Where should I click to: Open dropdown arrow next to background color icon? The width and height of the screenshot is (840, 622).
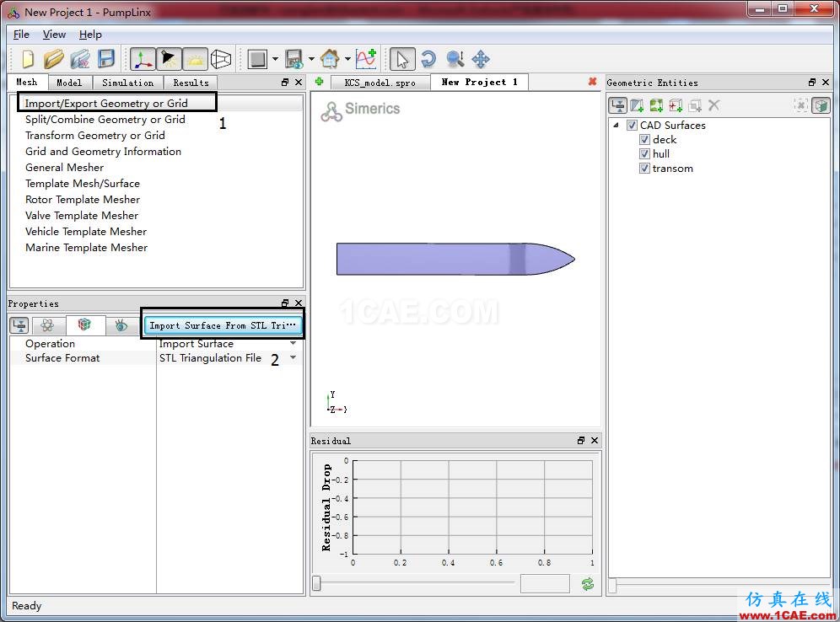click(x=275, y=59)
